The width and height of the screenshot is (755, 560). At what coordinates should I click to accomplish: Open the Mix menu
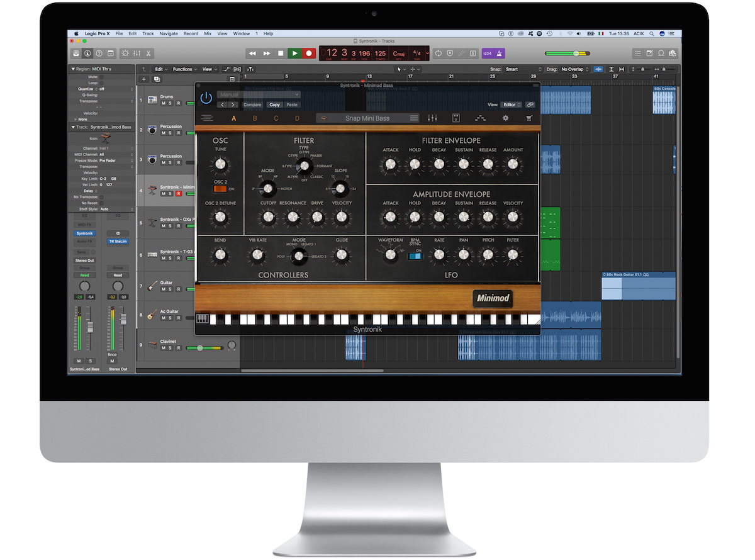208,33
